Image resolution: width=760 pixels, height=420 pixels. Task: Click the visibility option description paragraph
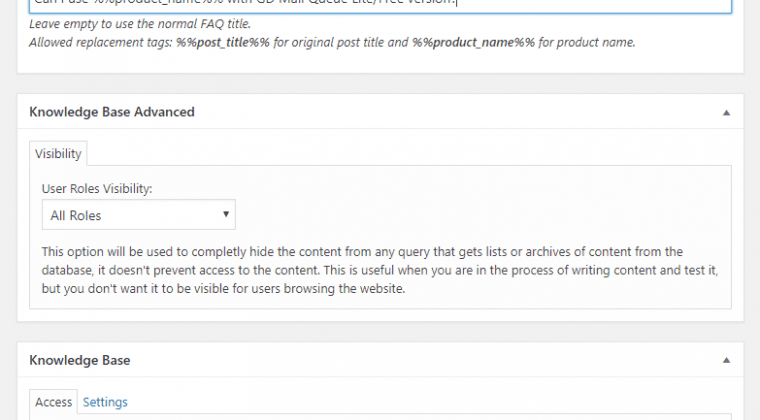coord(380,270)
